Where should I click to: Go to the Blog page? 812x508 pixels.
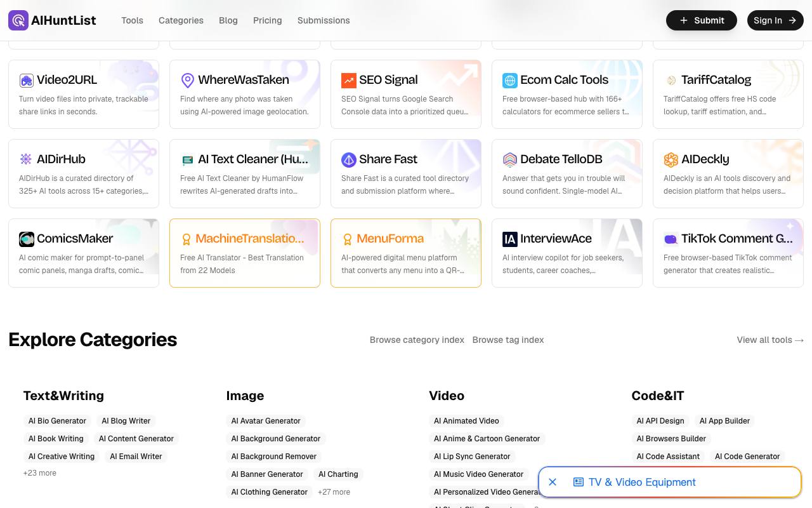tap(228, 20)
